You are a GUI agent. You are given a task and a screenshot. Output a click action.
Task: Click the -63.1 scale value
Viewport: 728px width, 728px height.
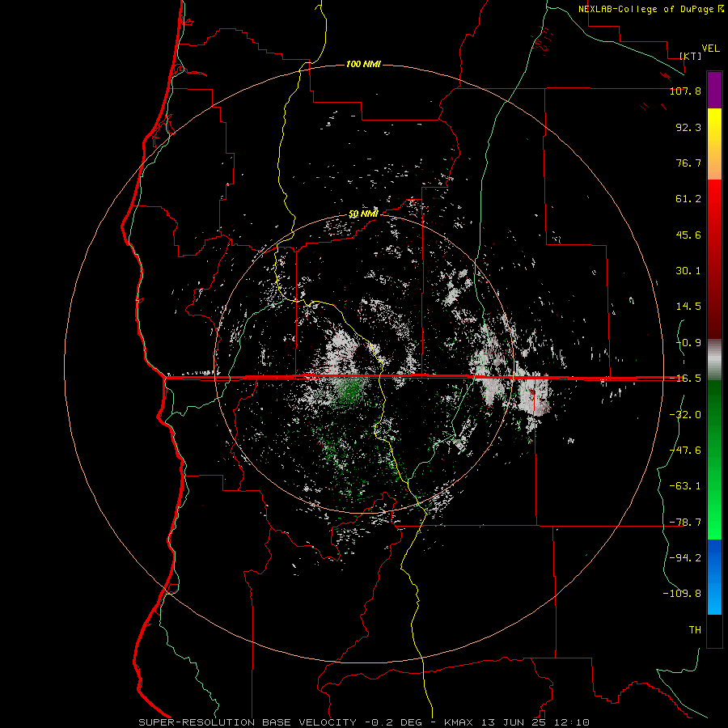click(x=685, y=486)
